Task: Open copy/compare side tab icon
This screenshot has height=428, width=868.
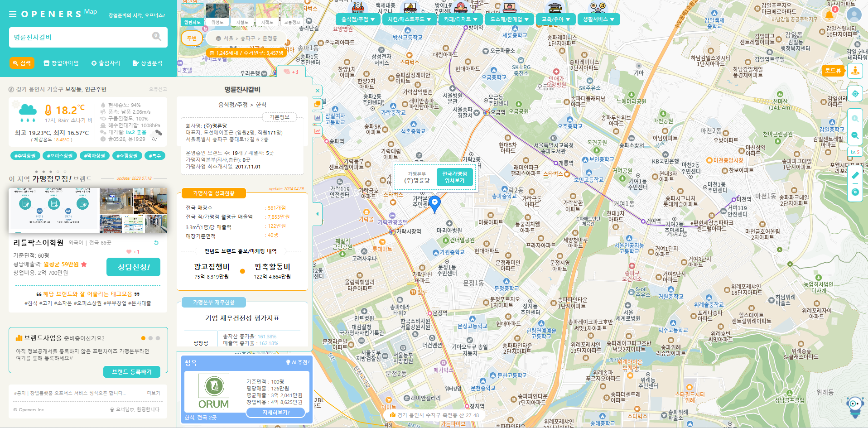Action: 318,104
